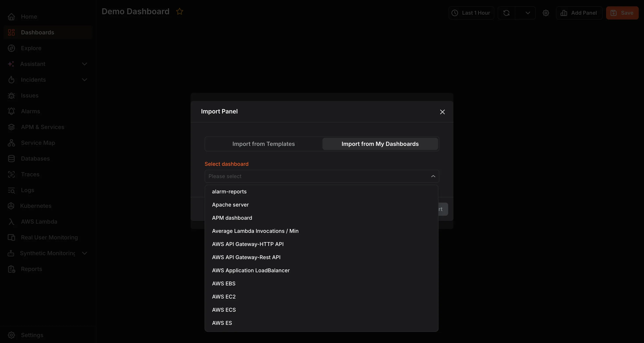Click the Home icon in sidebar

(11, 17)
